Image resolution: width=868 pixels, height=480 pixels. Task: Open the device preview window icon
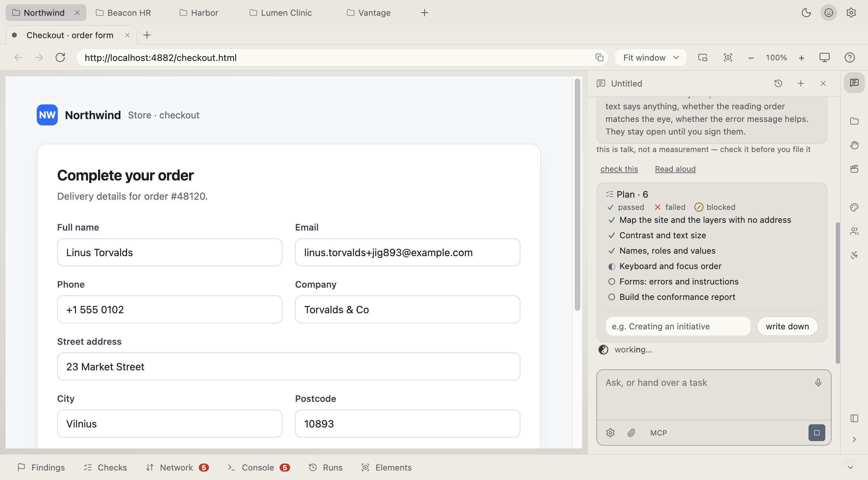point(702,57)
